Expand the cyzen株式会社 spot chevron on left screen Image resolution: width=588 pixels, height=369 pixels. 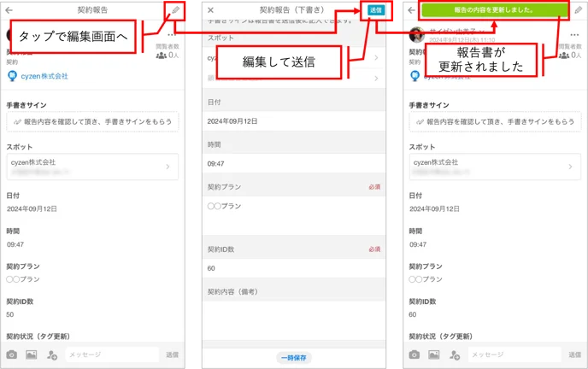(168, 167)
